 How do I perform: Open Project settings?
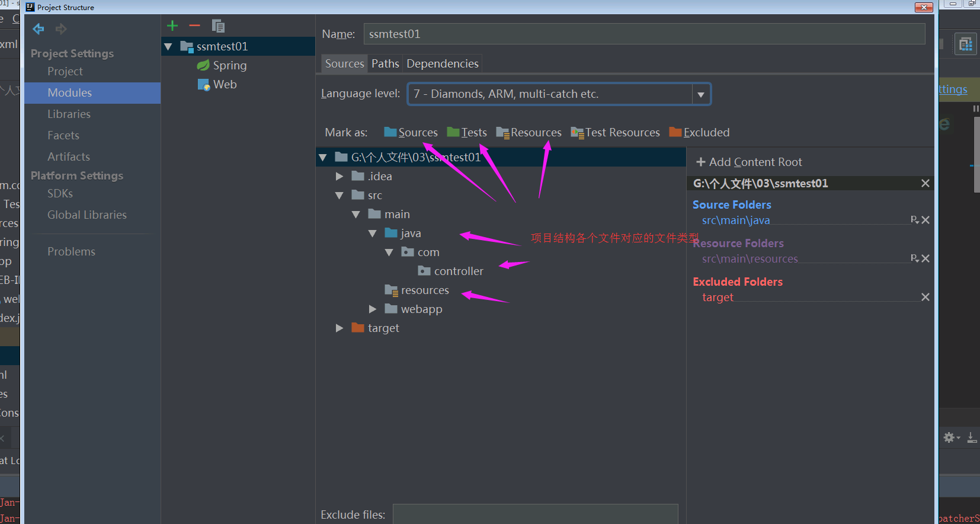coord(65,71)
